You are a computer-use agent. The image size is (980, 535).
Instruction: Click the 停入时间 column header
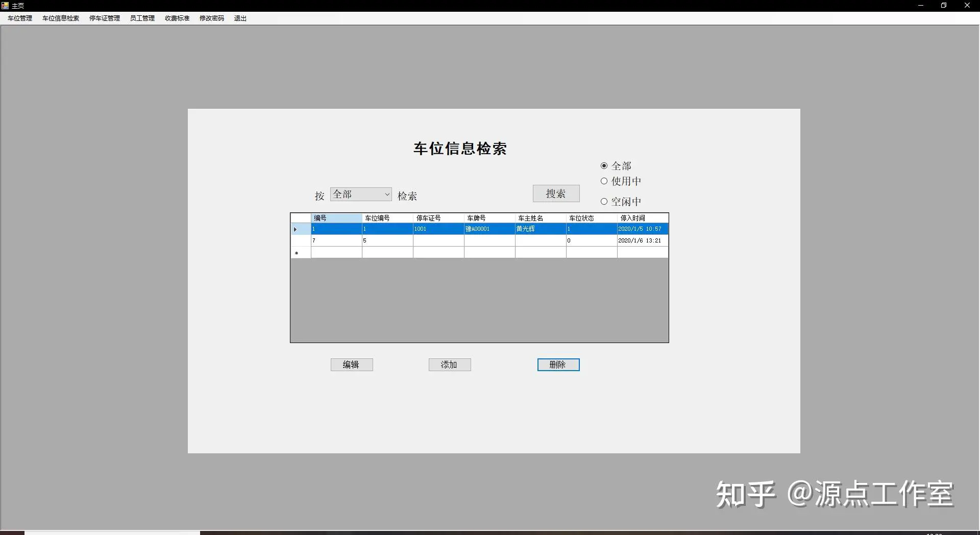pos(643,218)
